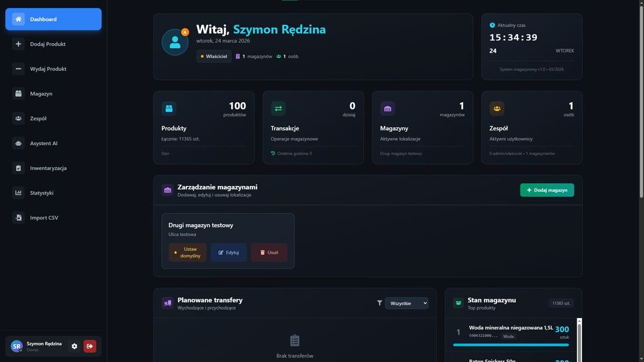The image size is (644, 362).
Task: Click the people icon beside Zespół
Action: coord(18,118)
